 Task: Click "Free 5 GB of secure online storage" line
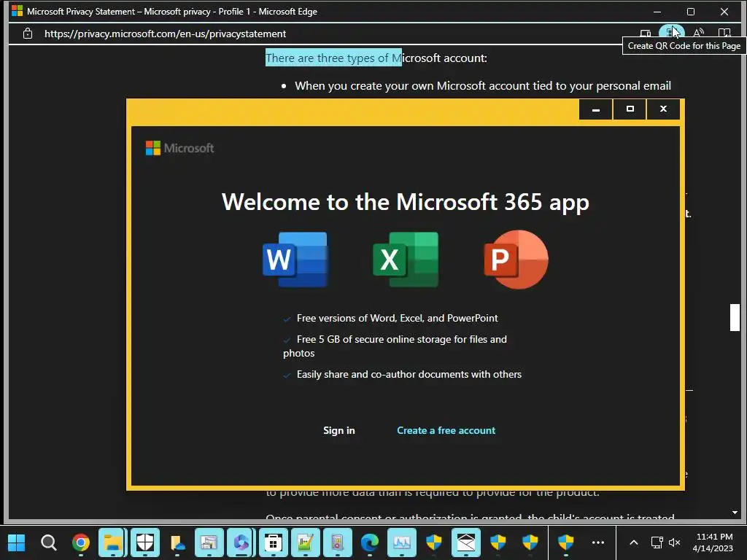(395, 346)
